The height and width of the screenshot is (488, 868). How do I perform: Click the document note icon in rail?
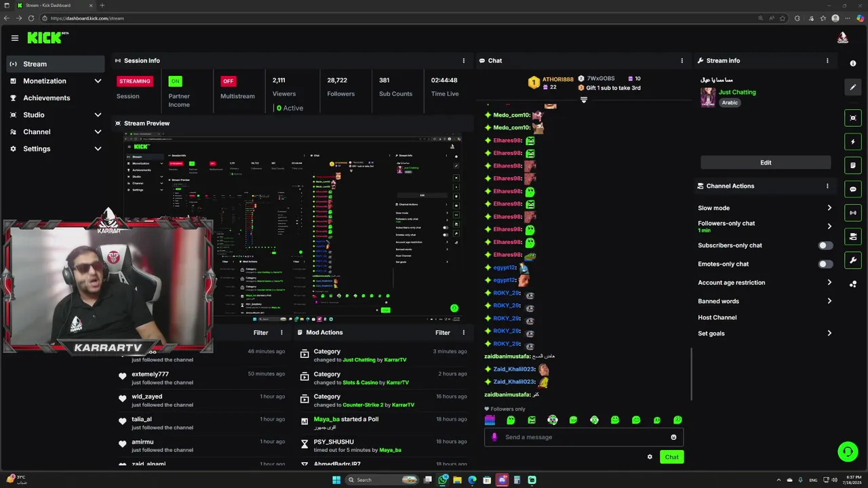tap(853, 165)
